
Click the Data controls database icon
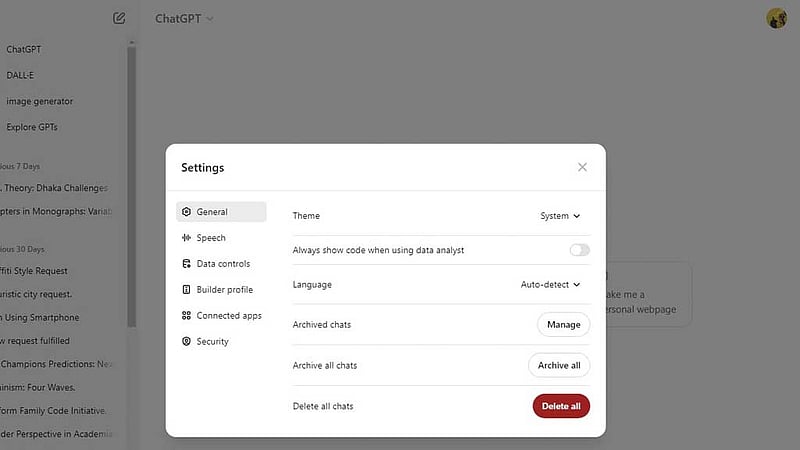pyautogui.click(x=186, y=264)
